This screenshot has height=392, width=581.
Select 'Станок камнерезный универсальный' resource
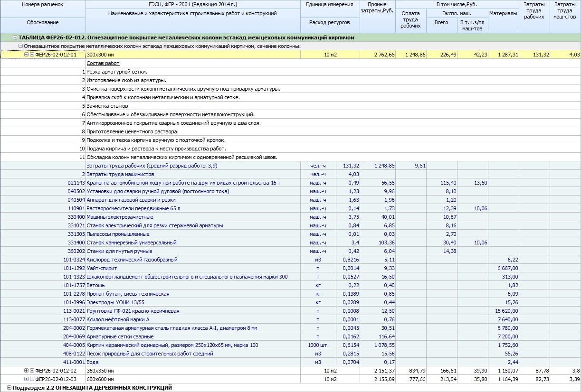click(132, 243)
